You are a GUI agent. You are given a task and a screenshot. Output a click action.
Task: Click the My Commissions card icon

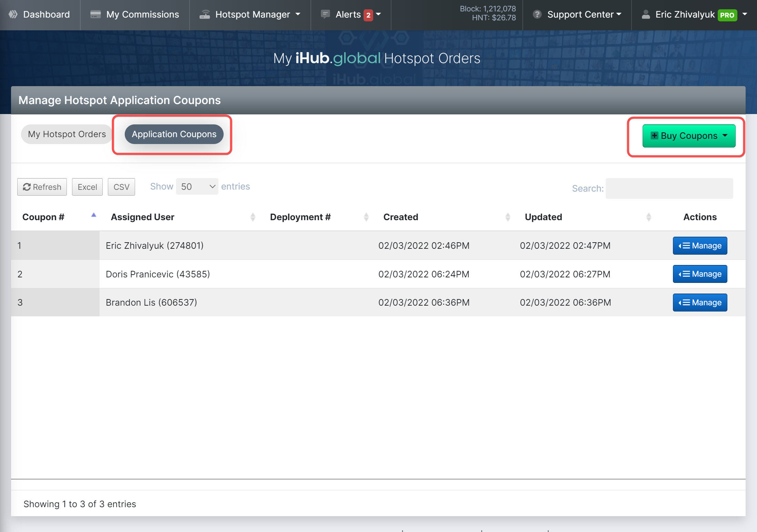pyautogui.click(x=95, y=14)
